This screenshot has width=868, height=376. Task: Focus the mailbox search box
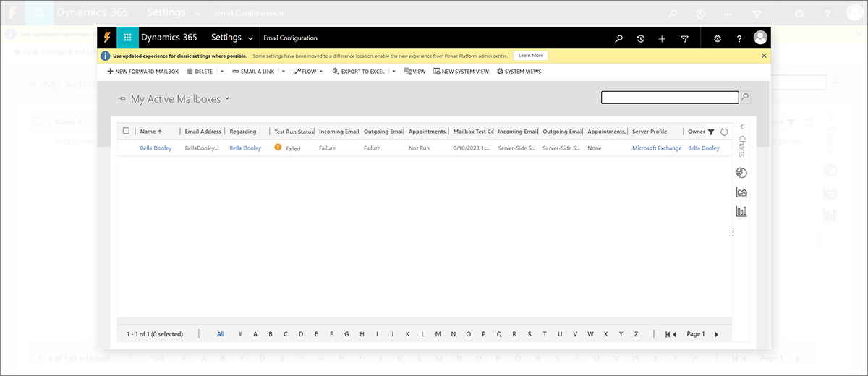pos(670,97)
